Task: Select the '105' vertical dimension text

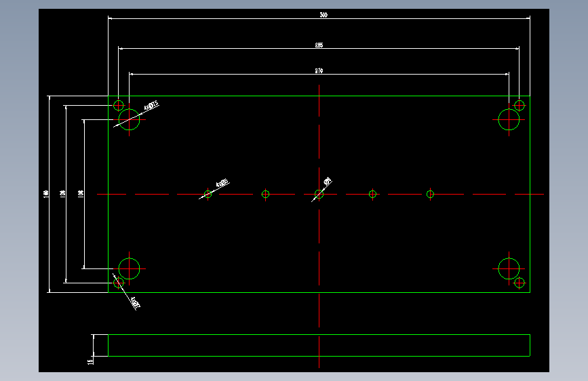Action: [x=81, y=194]
